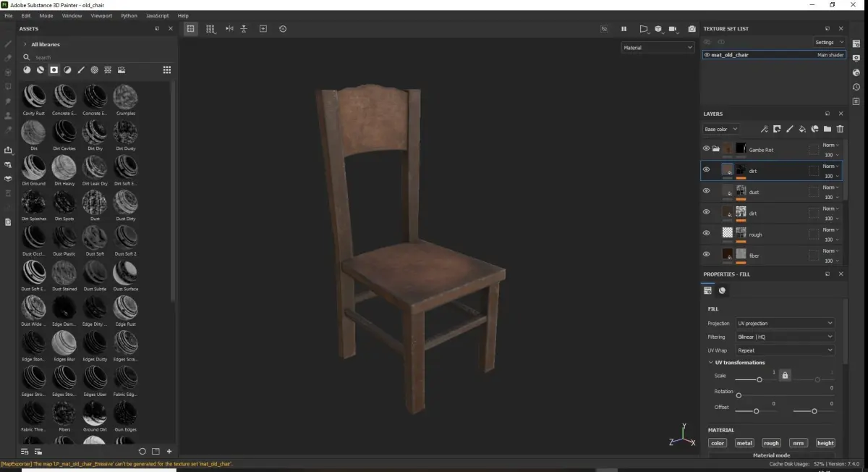Image resolution: width=868 pixels, height=472 pixels.
Task: Open the Python menu
Action: pyautogui.click(x=129, y=15)
